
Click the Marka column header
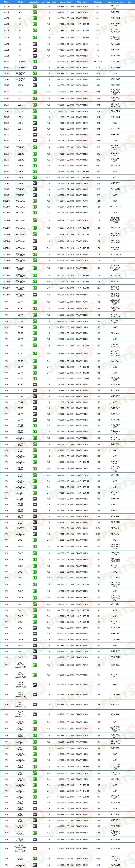7,2
